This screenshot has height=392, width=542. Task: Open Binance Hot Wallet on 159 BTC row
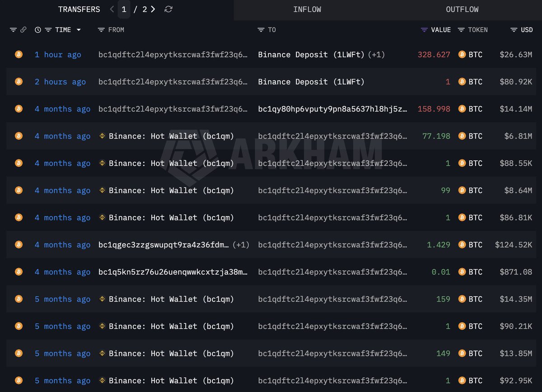pos(171,299)
